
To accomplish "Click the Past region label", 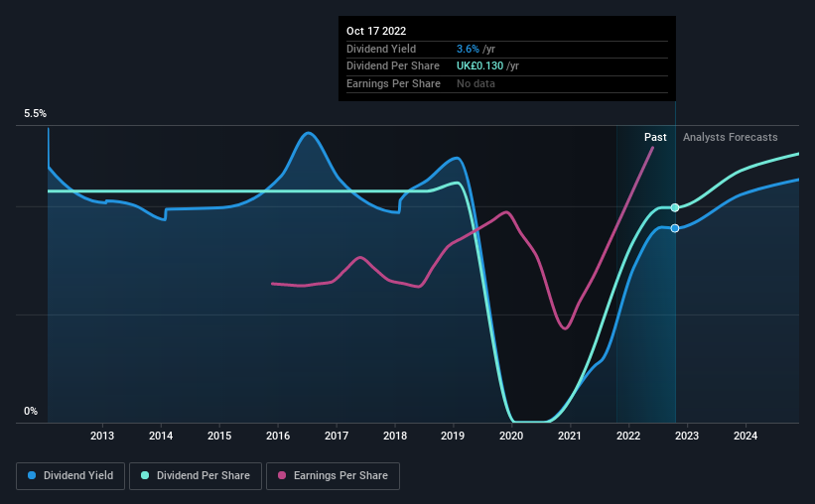I will [655, 137].
